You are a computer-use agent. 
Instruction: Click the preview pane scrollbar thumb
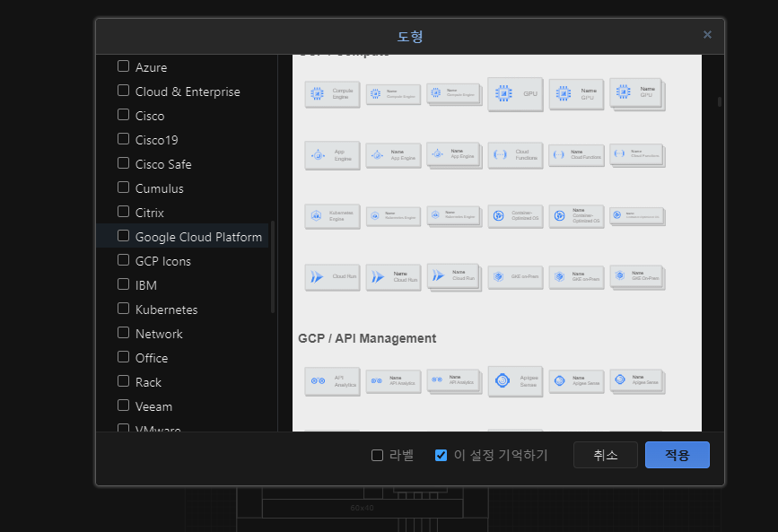click(720, 101)
